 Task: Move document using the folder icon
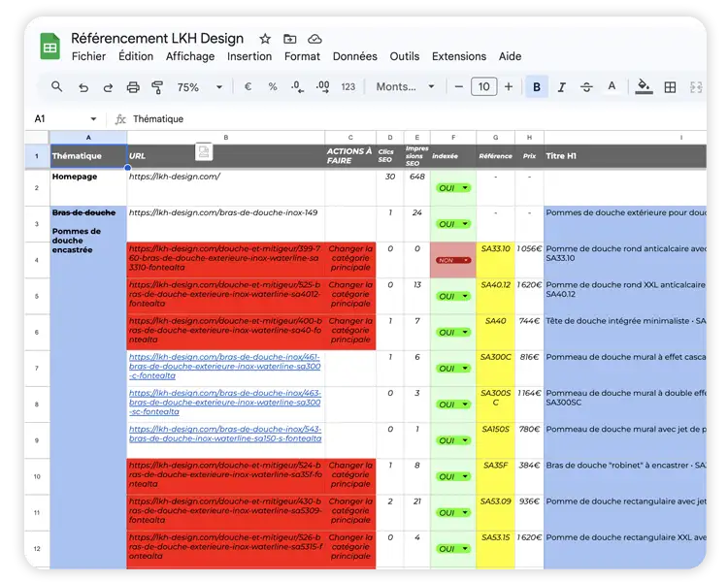click(289, 39)
